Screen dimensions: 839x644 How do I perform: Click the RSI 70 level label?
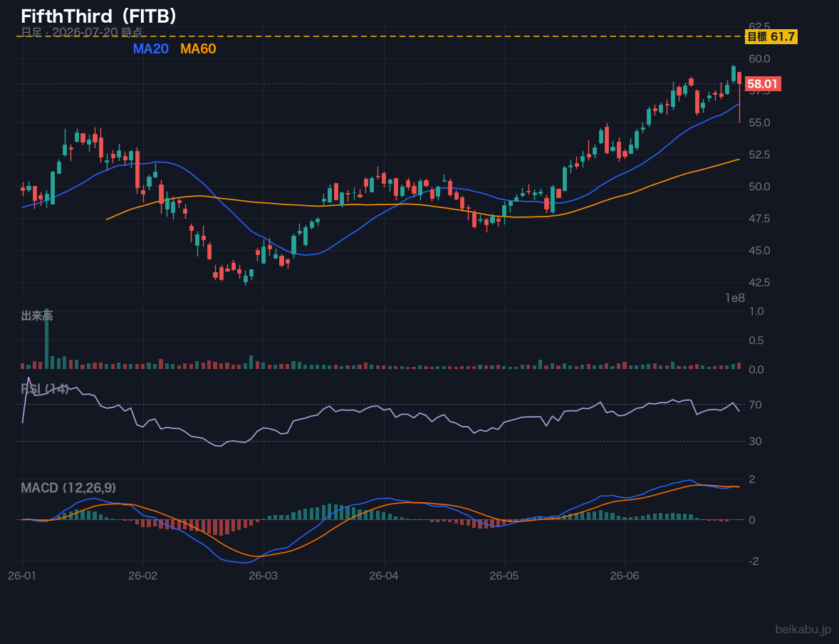point(756,405)
